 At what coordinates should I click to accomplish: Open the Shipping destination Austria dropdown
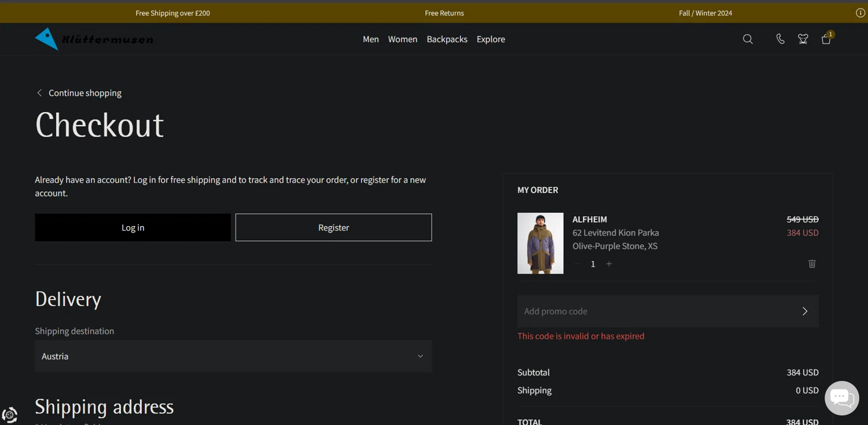[233, 356]
